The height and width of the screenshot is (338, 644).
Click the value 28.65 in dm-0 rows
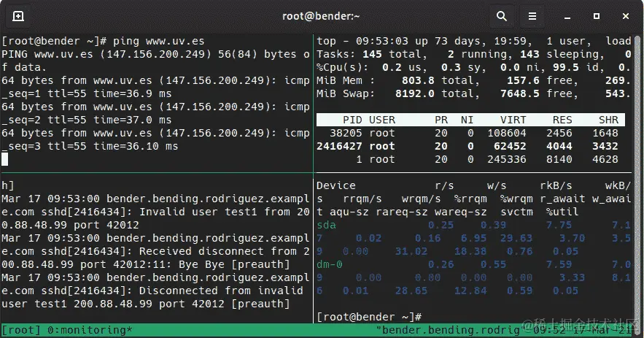pyautogui.click(x=411, y=291)
